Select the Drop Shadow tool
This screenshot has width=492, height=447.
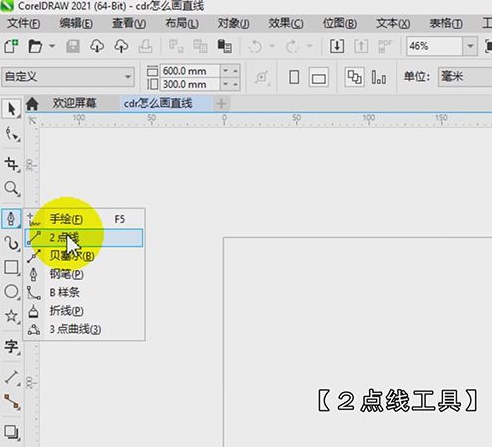click(12, 432)
